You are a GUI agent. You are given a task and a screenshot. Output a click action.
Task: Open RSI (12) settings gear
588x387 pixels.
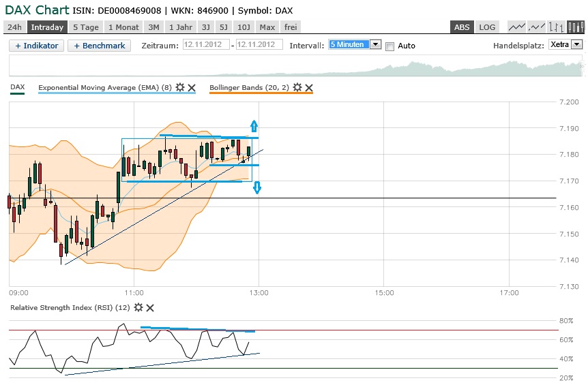coord(138,307)
